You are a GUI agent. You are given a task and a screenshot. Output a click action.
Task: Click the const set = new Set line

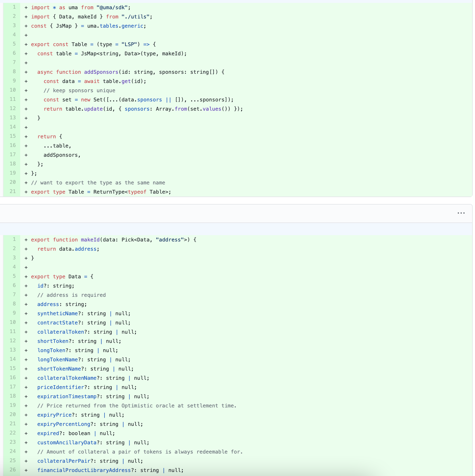point(138,100)
